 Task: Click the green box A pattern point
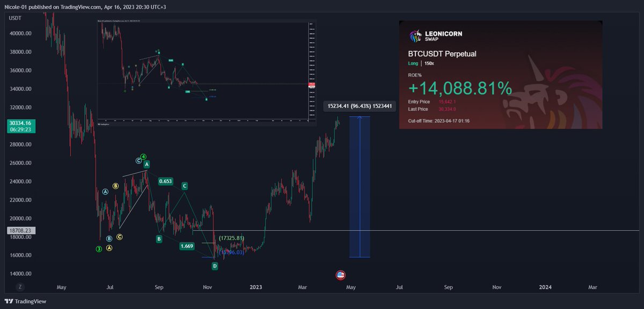(x=147, y=164)
